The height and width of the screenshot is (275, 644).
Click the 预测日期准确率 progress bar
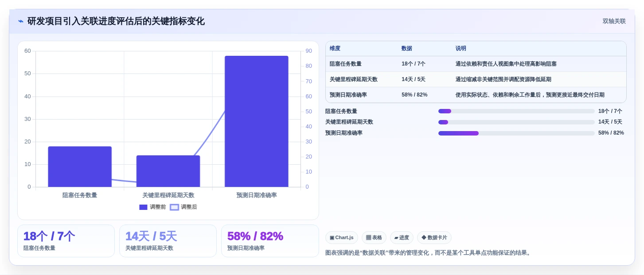516,133
